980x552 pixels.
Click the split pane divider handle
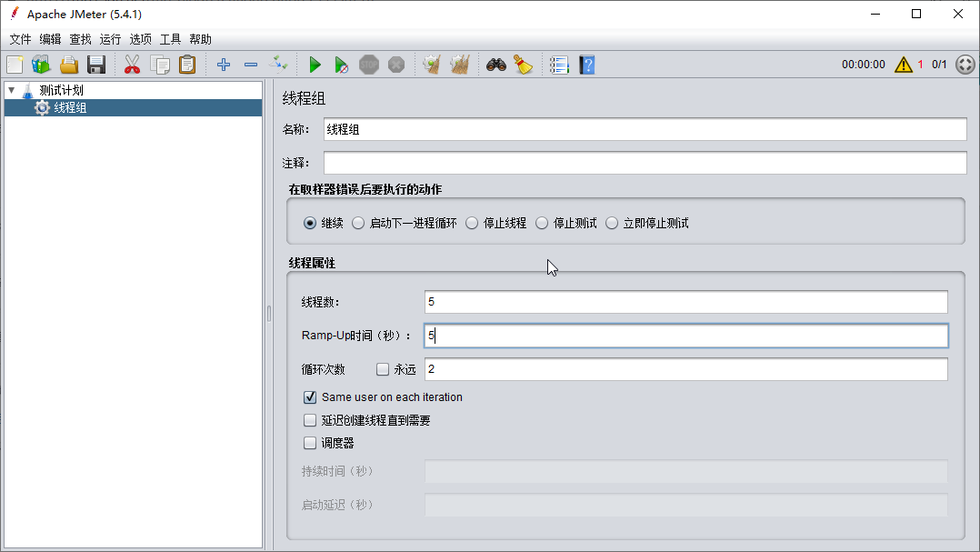pos(269,313)
